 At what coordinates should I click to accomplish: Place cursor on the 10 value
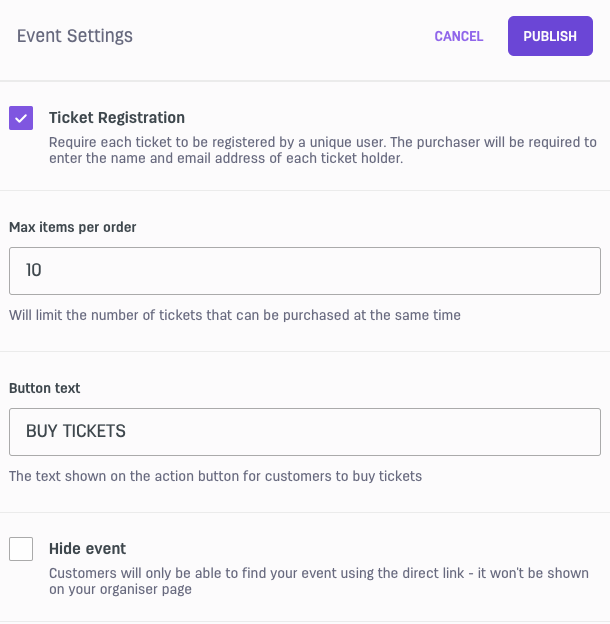coord(33,270)
